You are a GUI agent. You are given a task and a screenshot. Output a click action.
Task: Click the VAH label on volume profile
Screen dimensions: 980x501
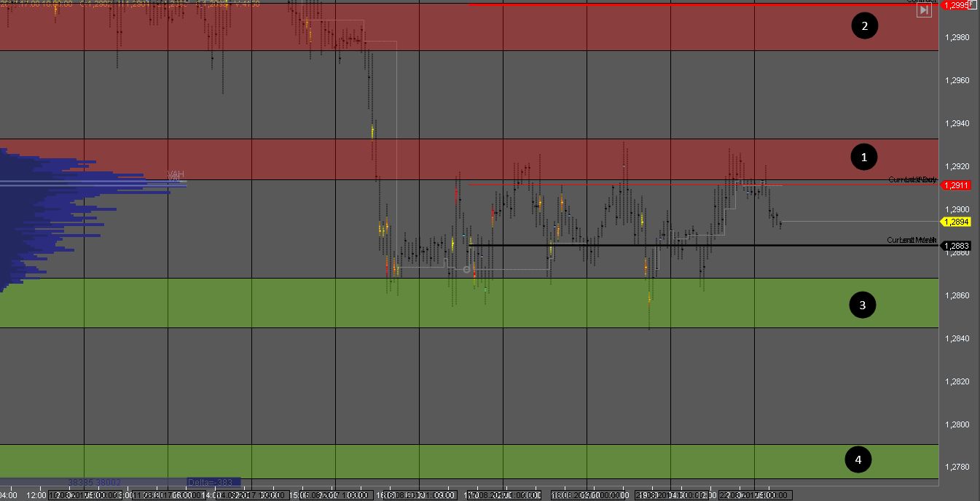coord(175,176)
